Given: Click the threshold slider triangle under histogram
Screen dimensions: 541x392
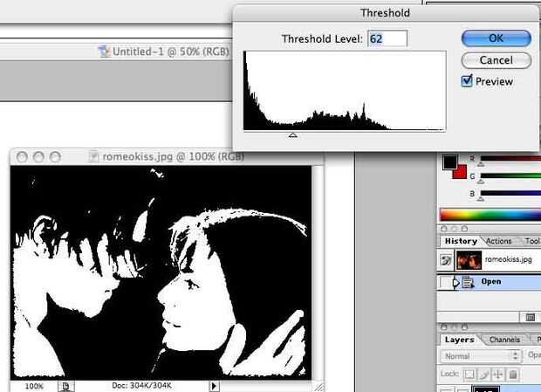Looking at the screenshot, I should (x=292, y=135).
